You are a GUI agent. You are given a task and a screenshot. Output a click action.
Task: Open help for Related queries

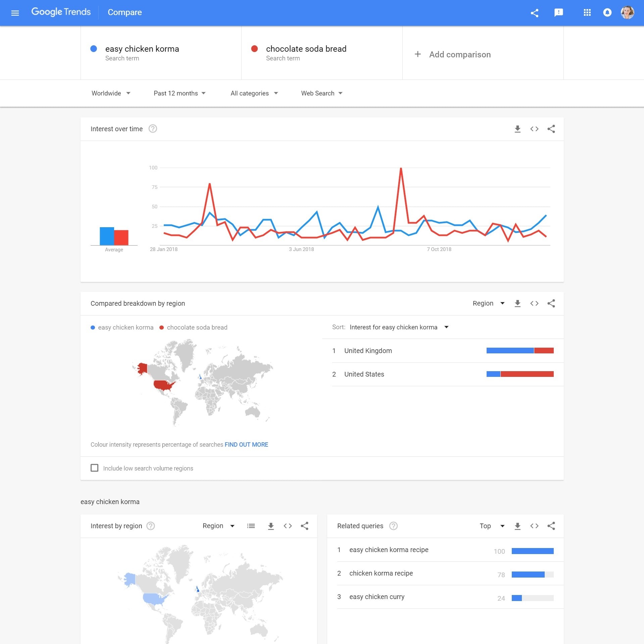(x=393, y=526)
